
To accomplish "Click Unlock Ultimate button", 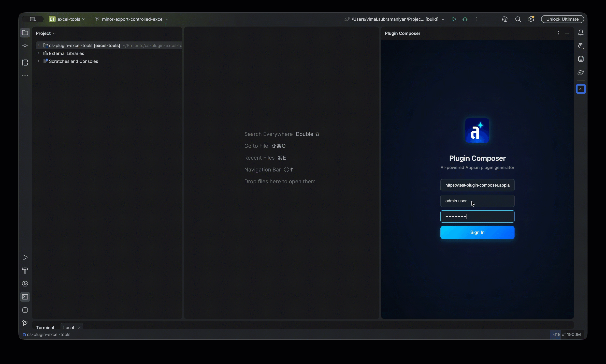I will (x=562, y=19).
